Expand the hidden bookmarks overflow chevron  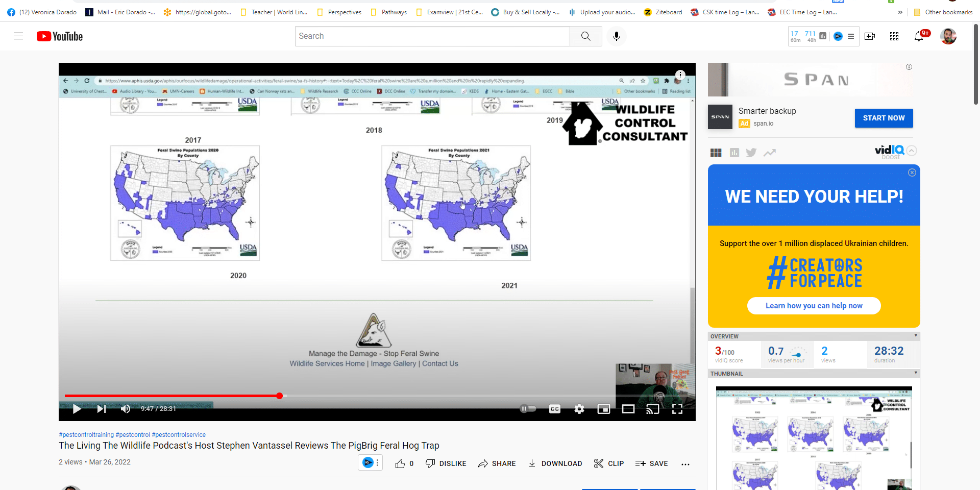900,12
